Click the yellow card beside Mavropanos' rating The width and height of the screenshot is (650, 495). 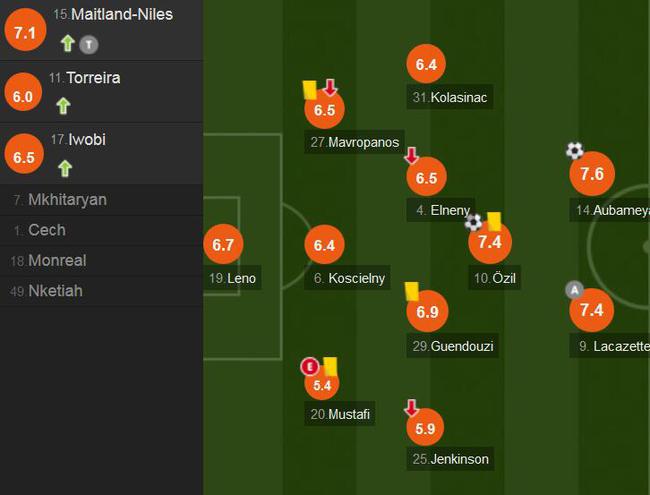[310, 90]
